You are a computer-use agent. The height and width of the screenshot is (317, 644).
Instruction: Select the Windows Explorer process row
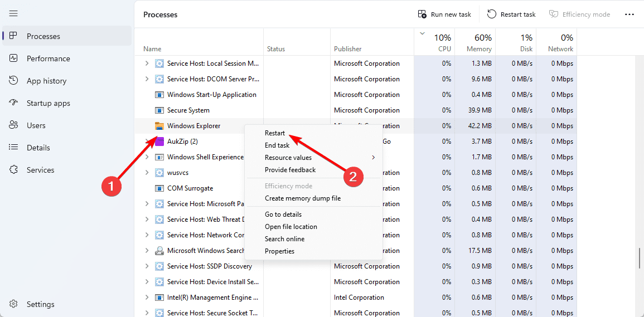(x=356, y=126)
